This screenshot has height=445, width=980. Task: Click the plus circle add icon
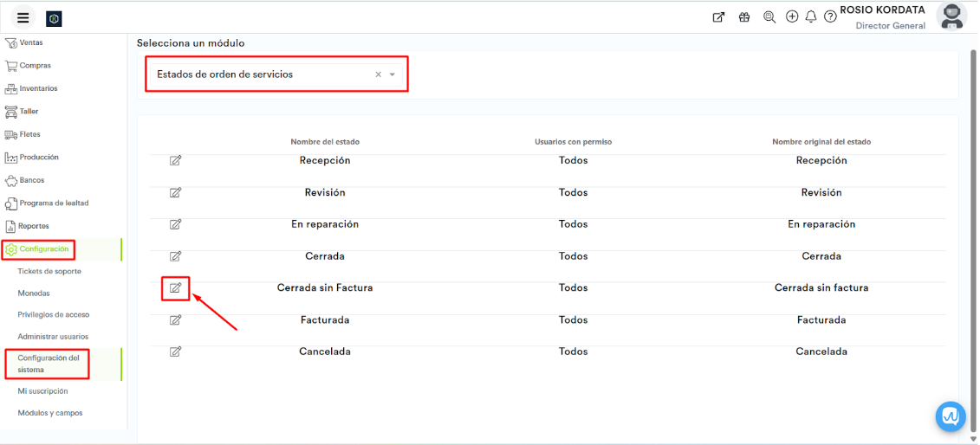tap(792, 17)
